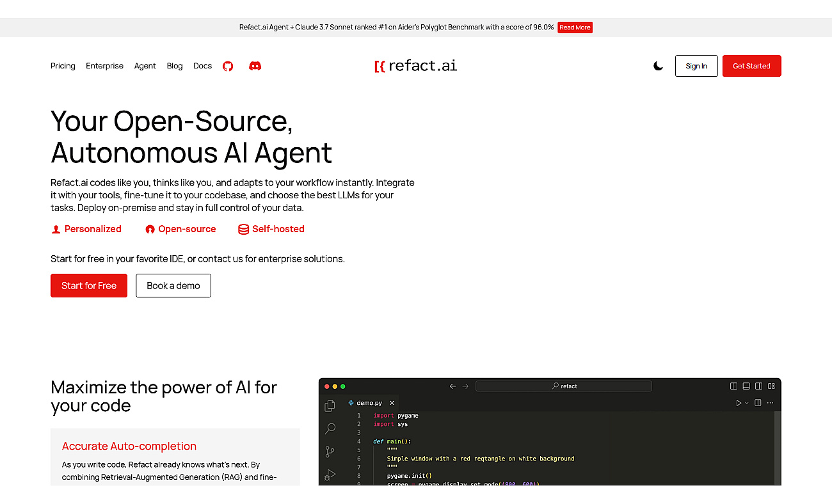Screen dimensions: 832x504
Task: Click the Get Started button
Action: [x=751, y=66]
